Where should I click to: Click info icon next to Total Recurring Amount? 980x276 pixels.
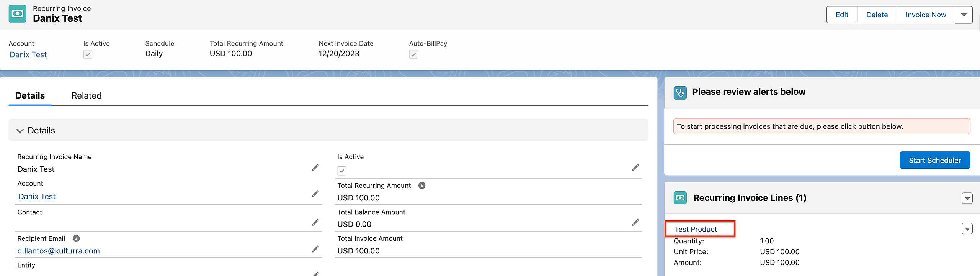pyautogui.click(x=422, y=186)
